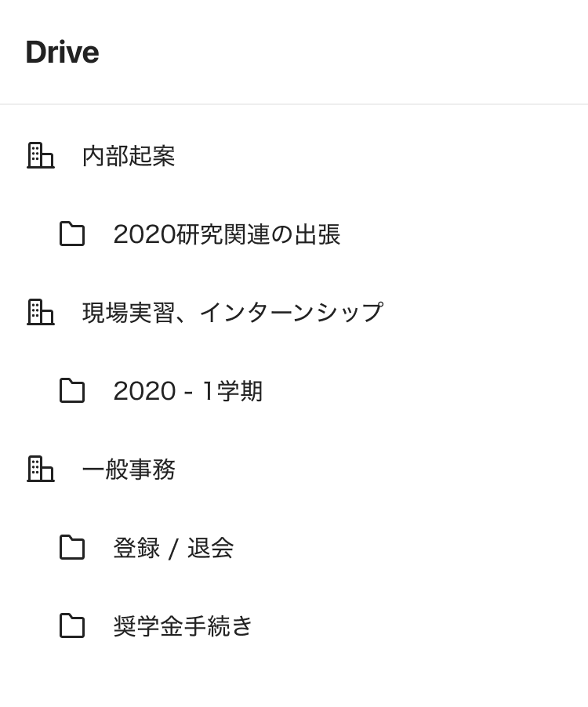588x707 pixels.
Task: Click the Drive heading
Action: coord(62,53)
